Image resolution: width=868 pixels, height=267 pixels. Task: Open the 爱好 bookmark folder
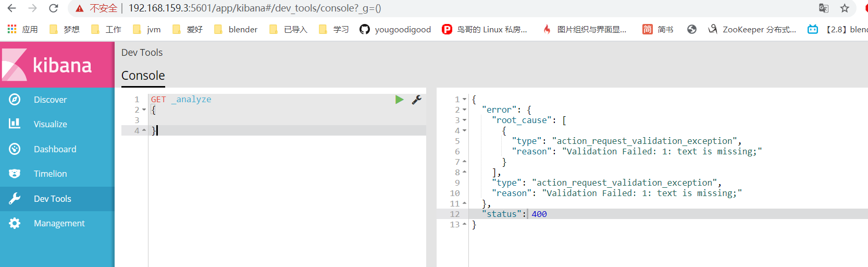pos(188,29)
